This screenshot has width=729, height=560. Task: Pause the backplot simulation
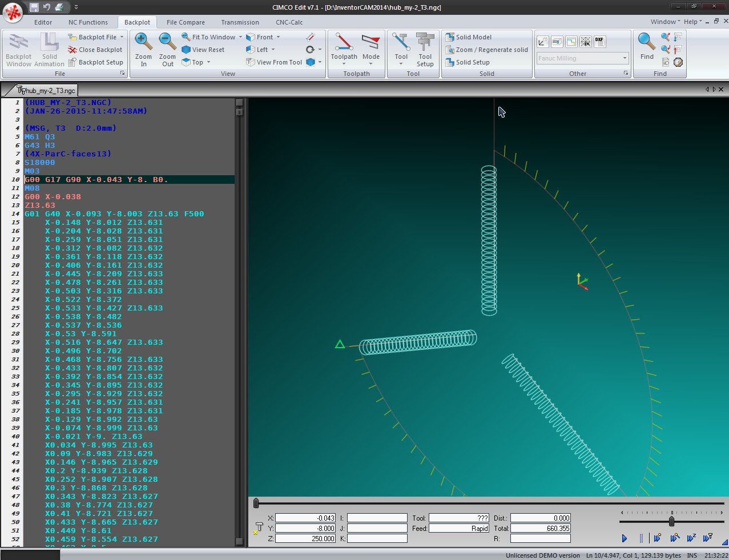[641, 538]
